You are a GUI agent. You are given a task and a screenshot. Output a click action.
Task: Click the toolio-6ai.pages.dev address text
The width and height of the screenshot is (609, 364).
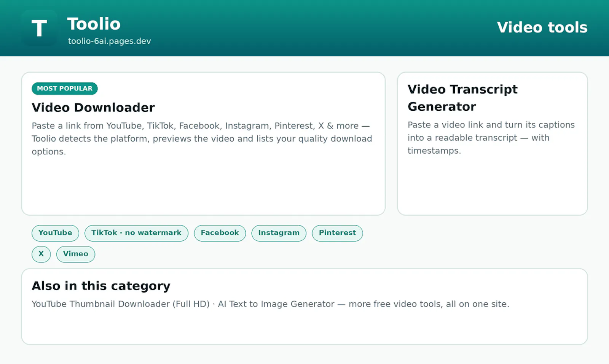click(110, 41)
